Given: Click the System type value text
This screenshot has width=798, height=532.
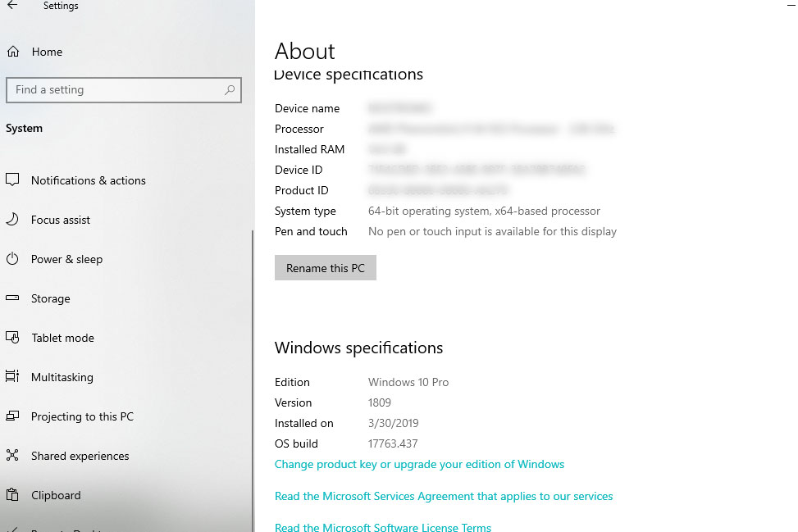Looking at the screenshot, I should point(484,211).
